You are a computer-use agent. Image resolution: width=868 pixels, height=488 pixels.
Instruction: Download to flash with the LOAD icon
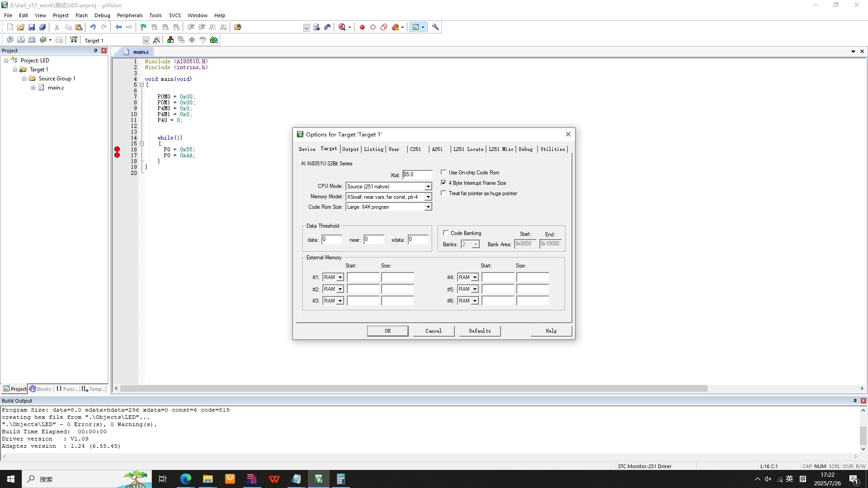tap(74, 40)
